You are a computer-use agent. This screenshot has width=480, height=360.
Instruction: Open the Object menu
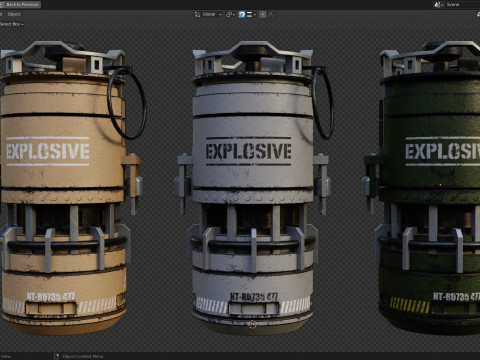click(x=14, y=14)
